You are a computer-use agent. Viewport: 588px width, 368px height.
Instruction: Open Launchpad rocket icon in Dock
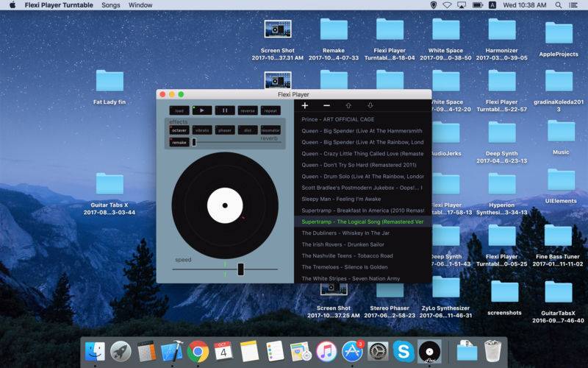pyautogui.click(x=121, y=352)
